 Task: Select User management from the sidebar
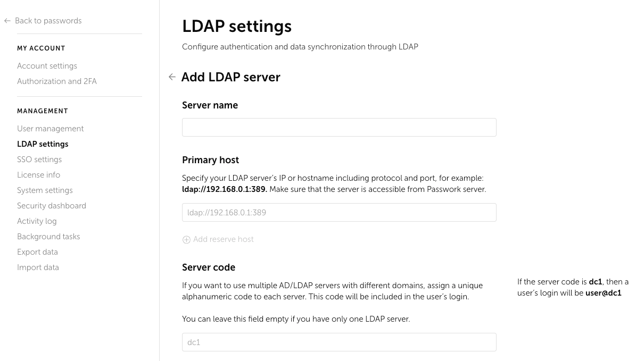50,129
